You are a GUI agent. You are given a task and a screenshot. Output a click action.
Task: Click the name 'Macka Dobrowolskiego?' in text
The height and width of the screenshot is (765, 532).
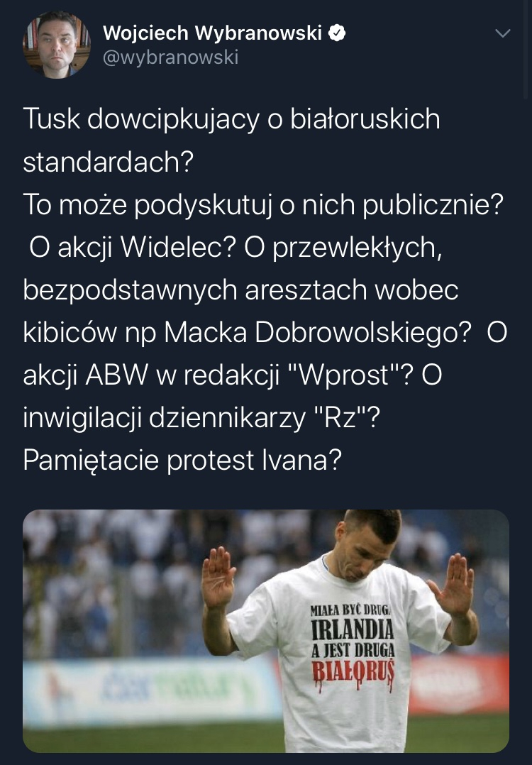(x=318, y=332)
